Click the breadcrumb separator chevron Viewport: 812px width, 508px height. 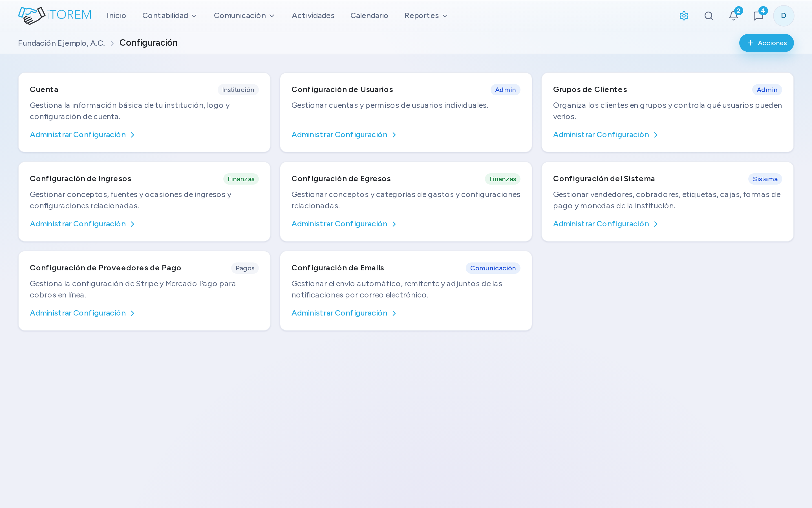tap(112, 43)
